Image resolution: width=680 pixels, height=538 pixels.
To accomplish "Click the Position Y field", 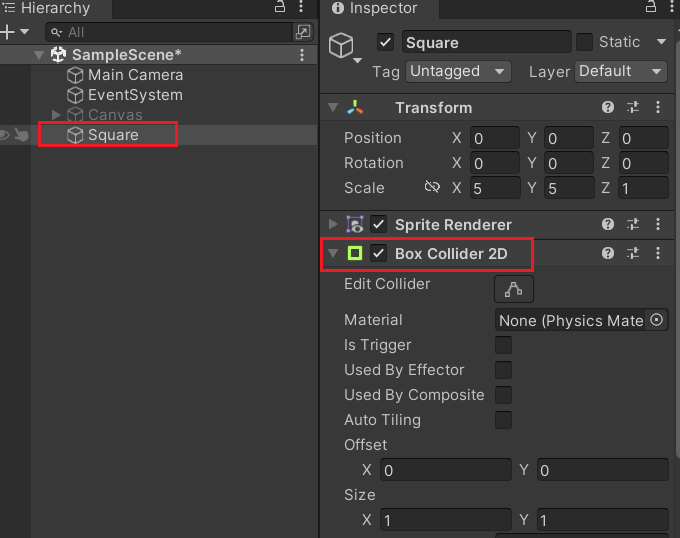I will [x=569, y=138].
